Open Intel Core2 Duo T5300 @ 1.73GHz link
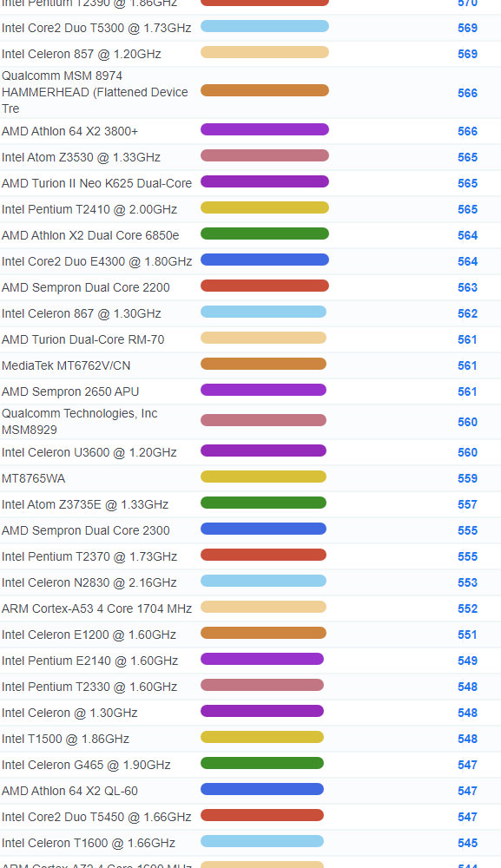 (x=96, y=28)
